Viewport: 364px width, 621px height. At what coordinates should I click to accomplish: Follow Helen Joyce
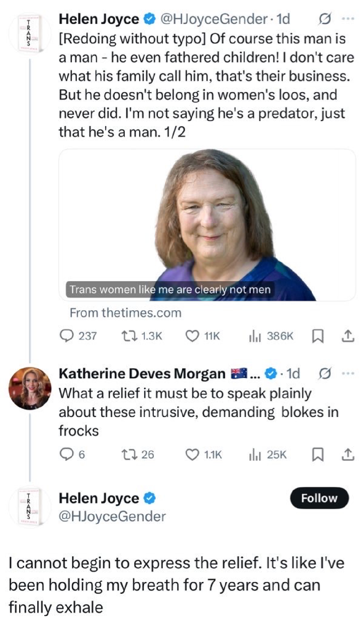(319, 498)
